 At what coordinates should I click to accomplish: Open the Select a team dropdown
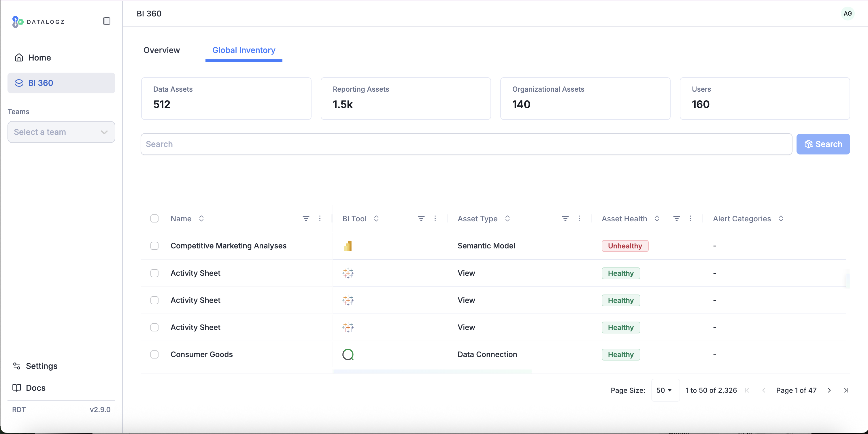61,132
